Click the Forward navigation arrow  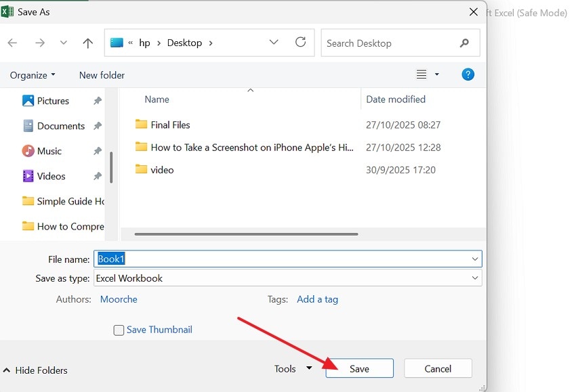40,43
